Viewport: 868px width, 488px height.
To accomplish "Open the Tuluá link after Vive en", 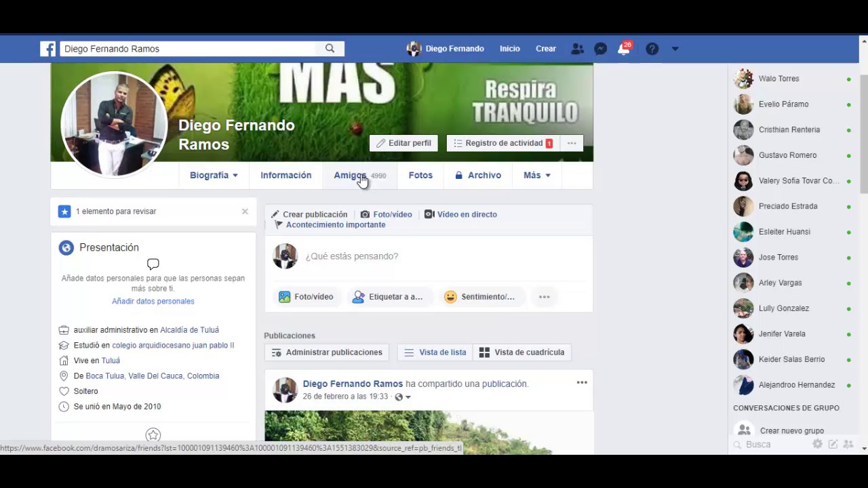I will [111, 361].
